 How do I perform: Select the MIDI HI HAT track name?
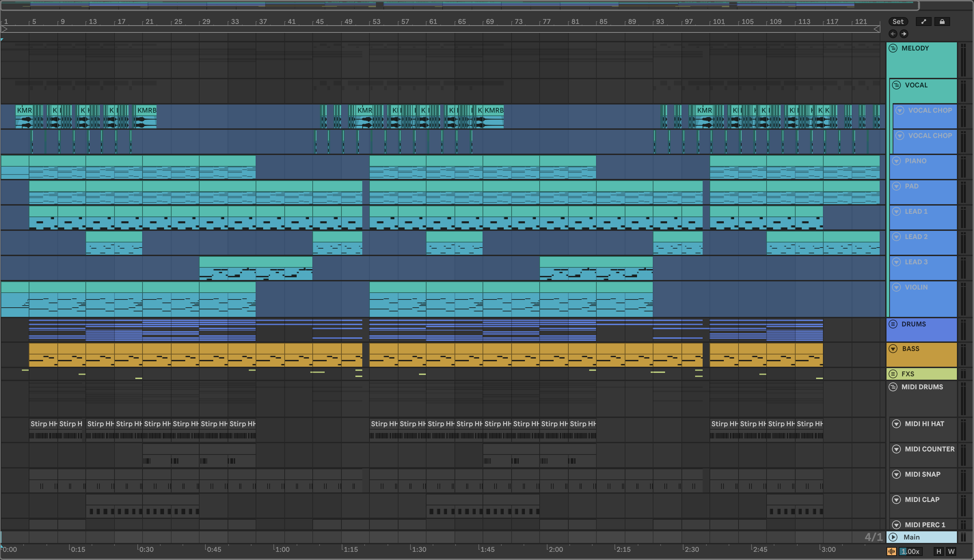click(x=924, y=424)
